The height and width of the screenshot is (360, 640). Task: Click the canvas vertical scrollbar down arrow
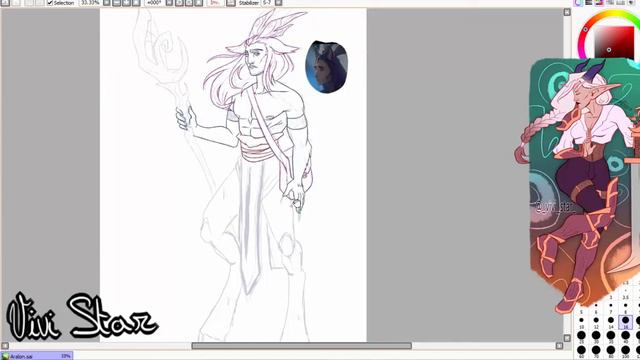tap(567, 338)
